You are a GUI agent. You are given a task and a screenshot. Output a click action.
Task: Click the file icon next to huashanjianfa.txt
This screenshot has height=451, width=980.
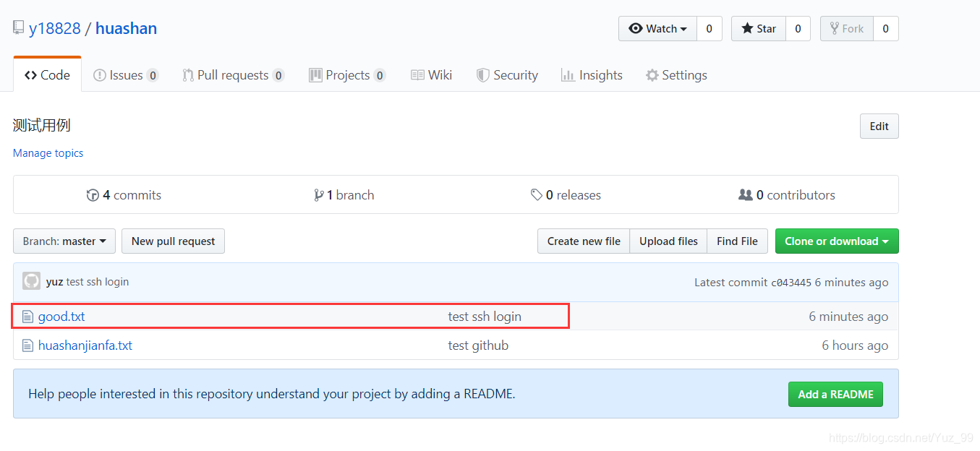click(28, 345)
